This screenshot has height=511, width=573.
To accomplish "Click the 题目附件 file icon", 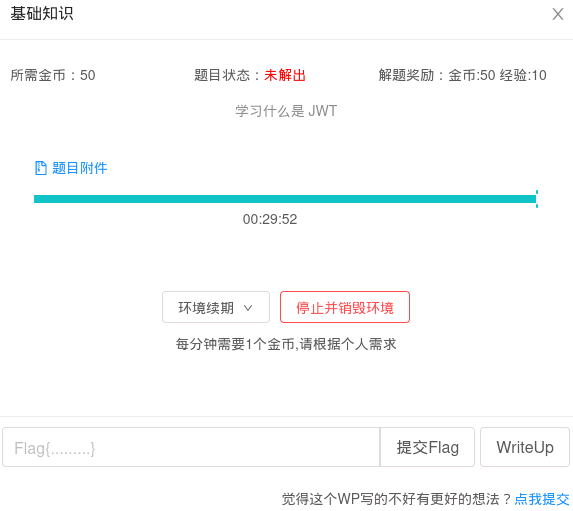I will point(41,168).
